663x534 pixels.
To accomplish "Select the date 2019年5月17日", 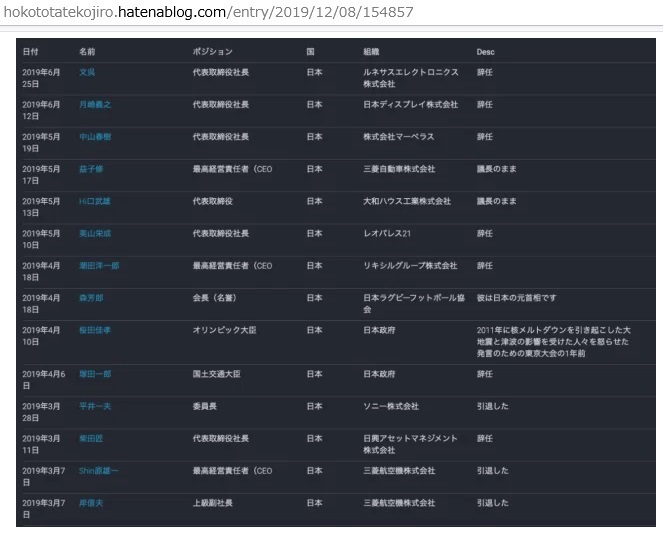I will [x=41, y=175].
